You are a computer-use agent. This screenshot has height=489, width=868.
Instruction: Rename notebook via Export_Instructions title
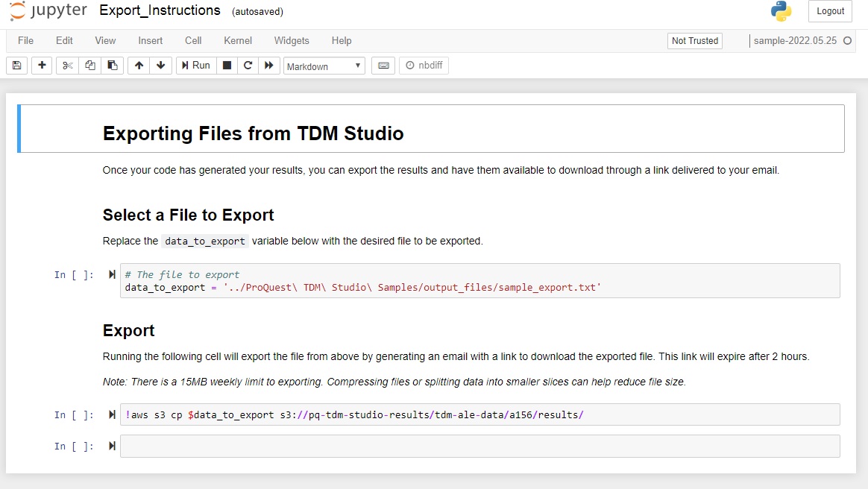point(160,10)
